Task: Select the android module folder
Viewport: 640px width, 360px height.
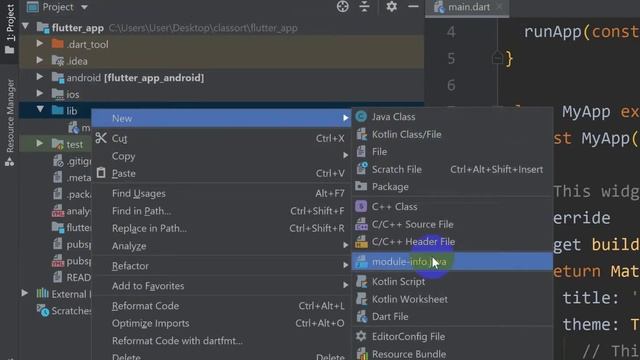Action: click(x=58, y=78)
